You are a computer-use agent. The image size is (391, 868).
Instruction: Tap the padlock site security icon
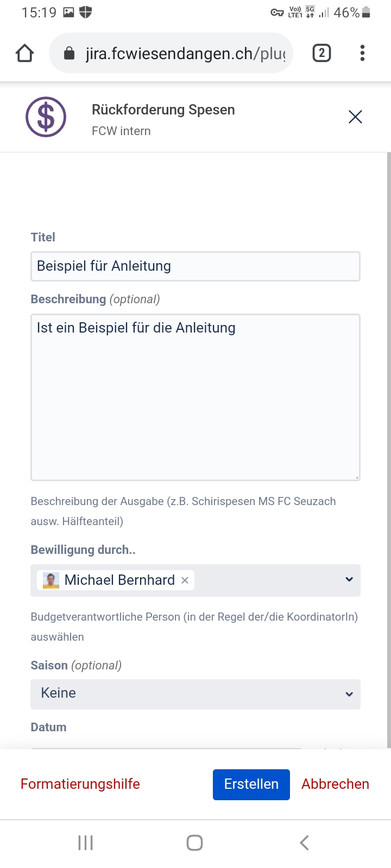coord(69,53)
